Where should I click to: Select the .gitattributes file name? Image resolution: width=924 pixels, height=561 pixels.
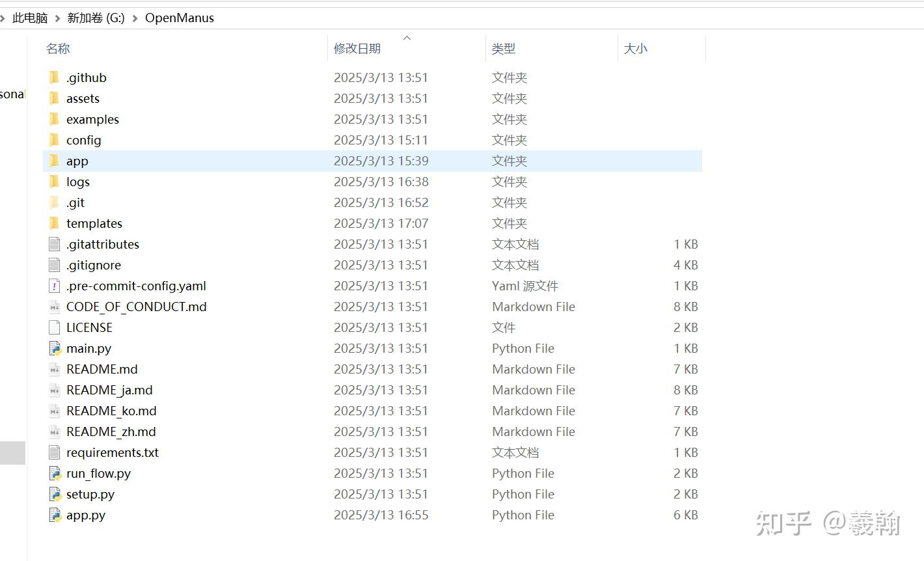tap(103, 245)
